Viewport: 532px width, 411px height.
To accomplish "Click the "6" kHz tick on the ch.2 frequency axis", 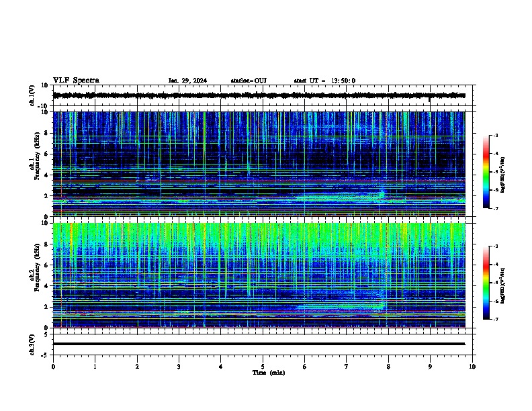I will (47, 265).
